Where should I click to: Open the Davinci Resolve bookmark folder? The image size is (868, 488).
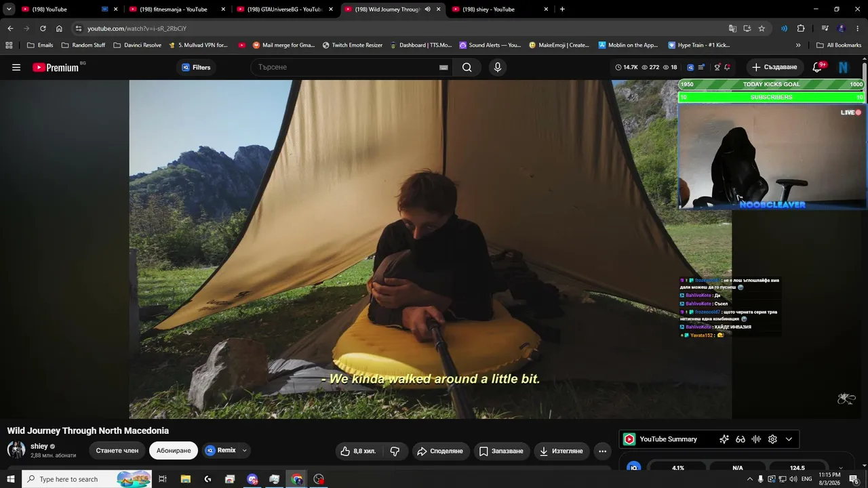tap(138, 45)
